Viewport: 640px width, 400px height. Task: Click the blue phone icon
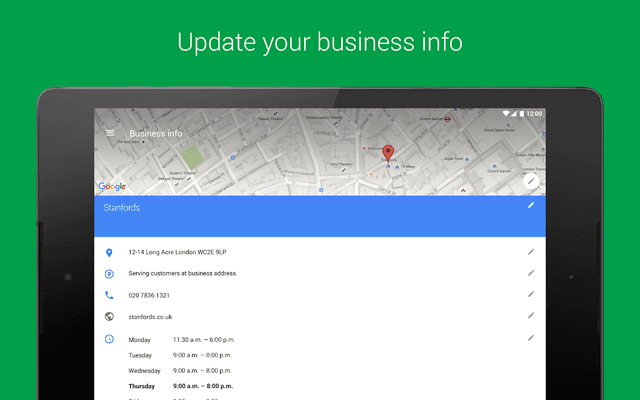pos(109,295)
